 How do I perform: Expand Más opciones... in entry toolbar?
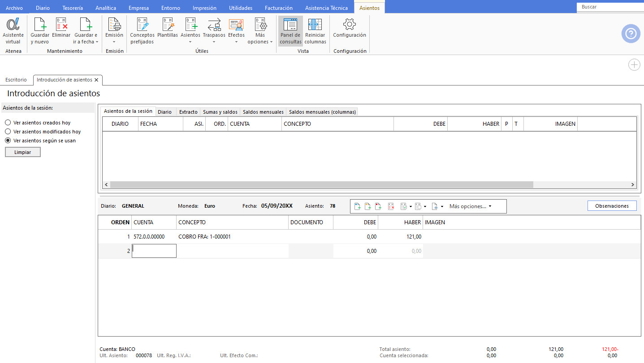click(471, 206)
